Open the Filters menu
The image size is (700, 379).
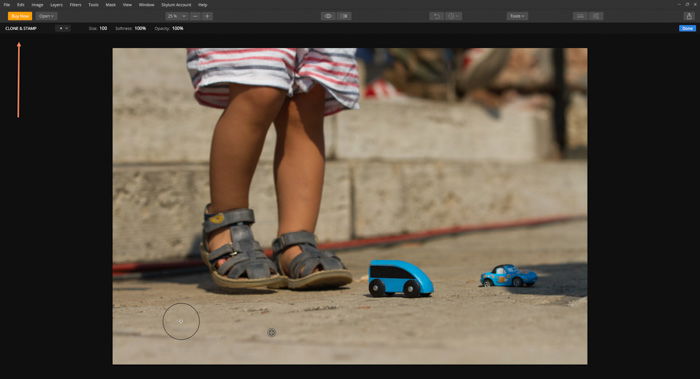[x=75, y=4]
